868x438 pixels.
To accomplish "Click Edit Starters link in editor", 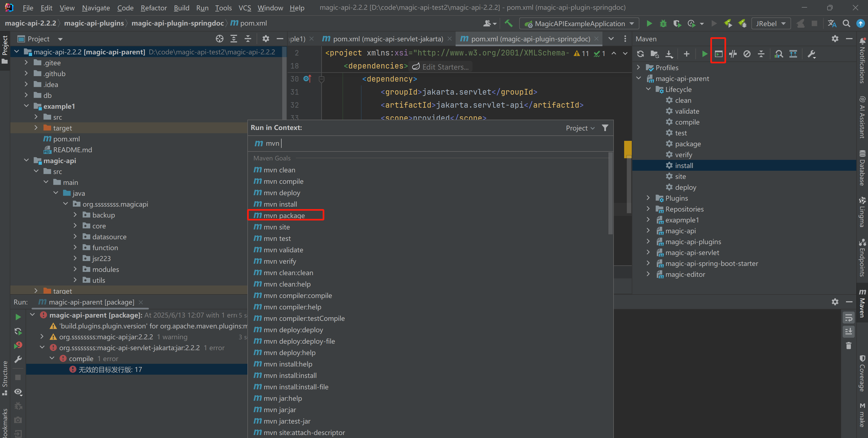I will tap(445, 67).
